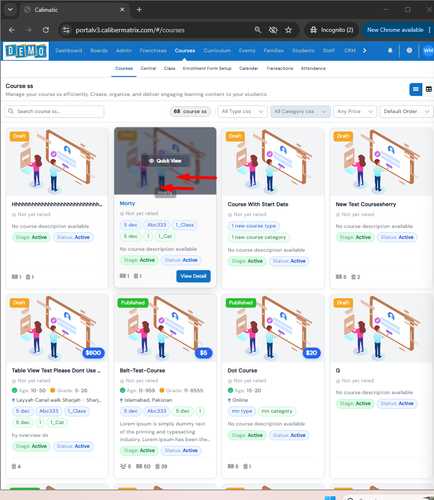This screenshot has height=500, width=434.
Task: Click the eye-slash icon in address bar
Action: [x=273, y=30]
